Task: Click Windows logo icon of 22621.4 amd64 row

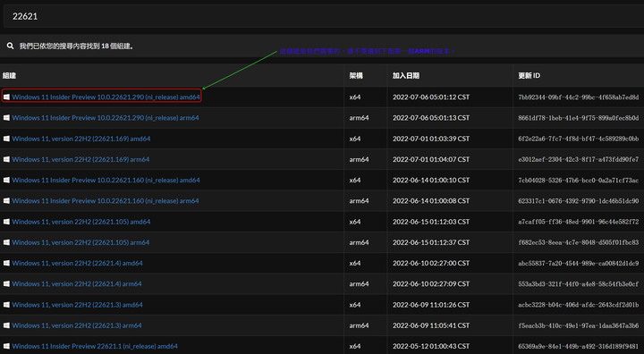Action: 6,263
